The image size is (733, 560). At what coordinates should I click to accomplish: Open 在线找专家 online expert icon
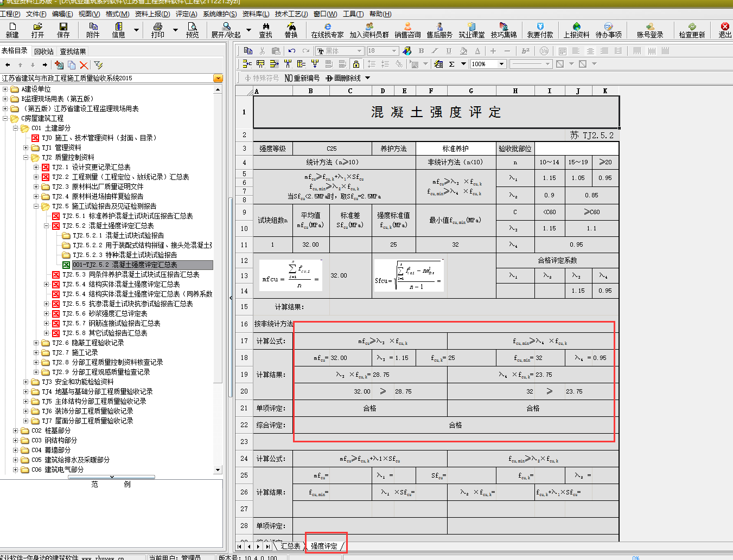coord(327,30)
